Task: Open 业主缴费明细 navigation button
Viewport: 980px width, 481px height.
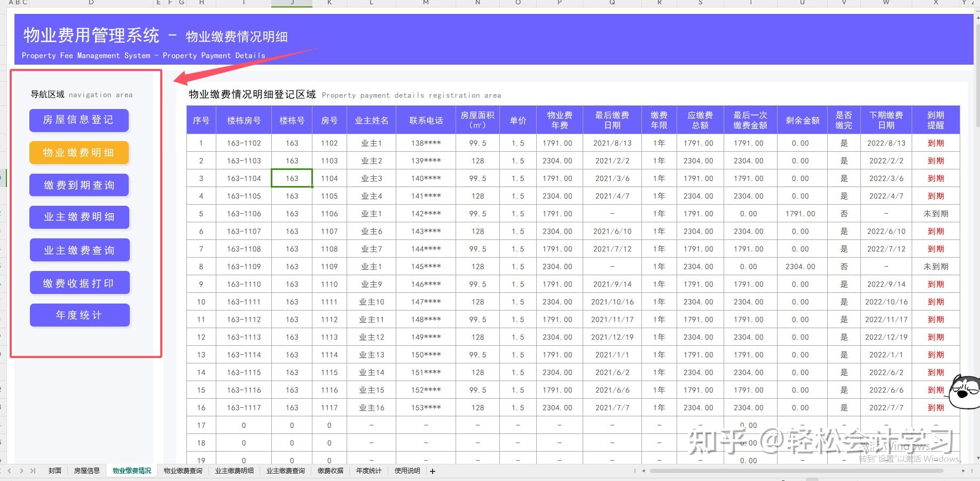Action: click(x=79, y=218)
